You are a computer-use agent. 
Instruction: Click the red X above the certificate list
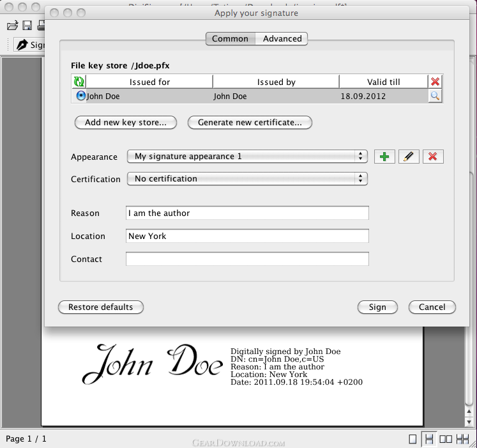(x=435, y=82)
